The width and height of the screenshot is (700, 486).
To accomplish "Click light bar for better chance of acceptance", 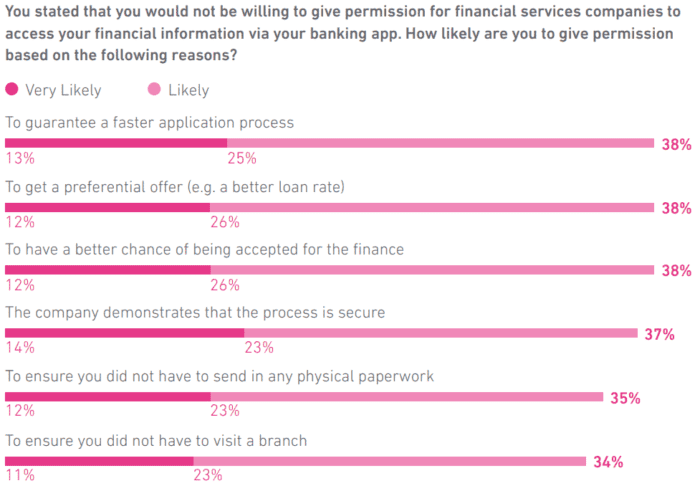I will coord(432,270).
